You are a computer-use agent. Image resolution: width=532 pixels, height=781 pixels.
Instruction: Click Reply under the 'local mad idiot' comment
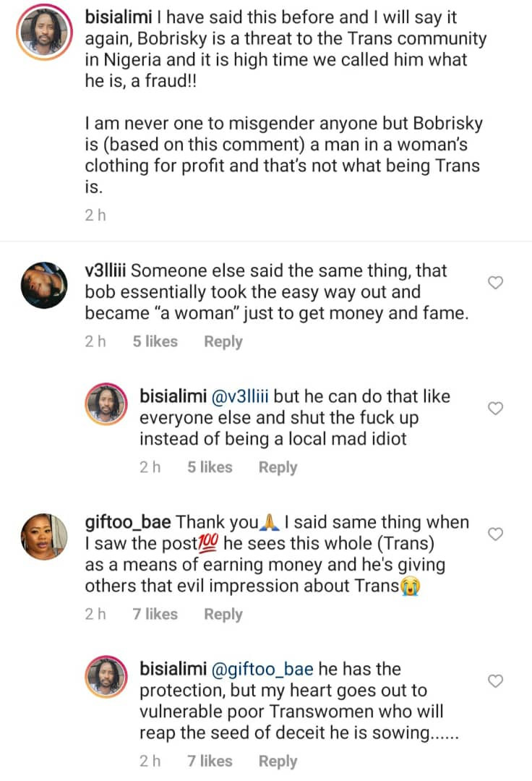(x=278, y=468)
